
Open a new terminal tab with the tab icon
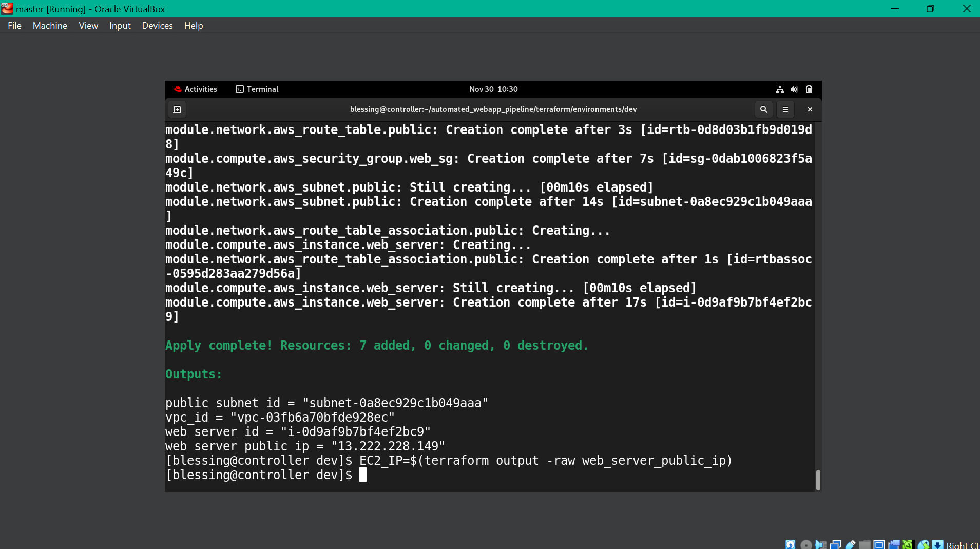point(177,109)
